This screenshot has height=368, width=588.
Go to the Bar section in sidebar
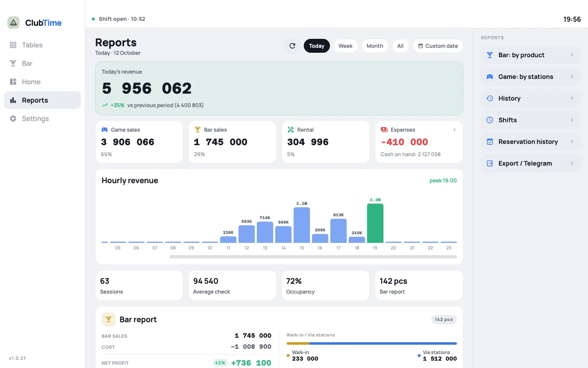point(42,63)
